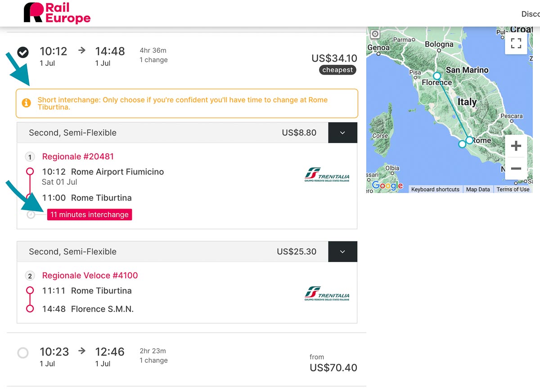The height and width of the screenshot is (392, 540).
Task: Click the short interchange warning info icon
Action: click(27, 103)
